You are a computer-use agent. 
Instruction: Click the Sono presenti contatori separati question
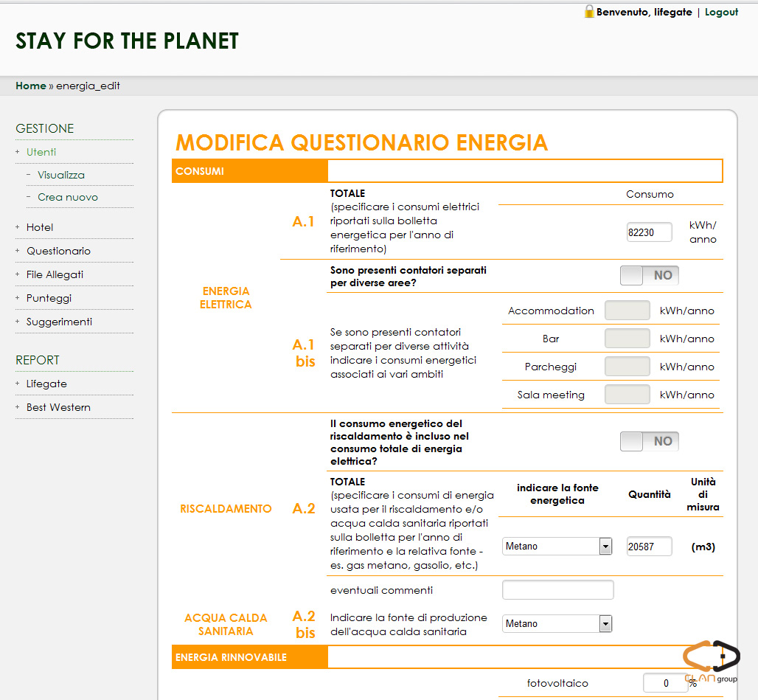point(408,277)
